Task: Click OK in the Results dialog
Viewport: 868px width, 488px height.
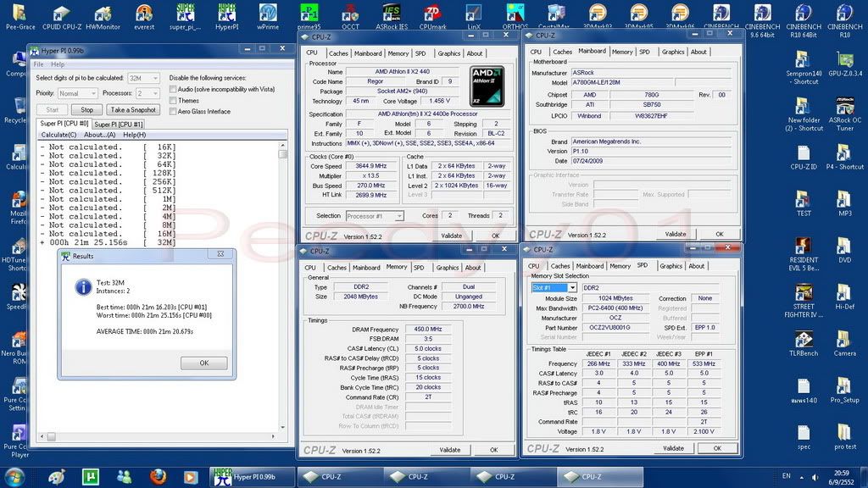Action: [x=203, y=363]
